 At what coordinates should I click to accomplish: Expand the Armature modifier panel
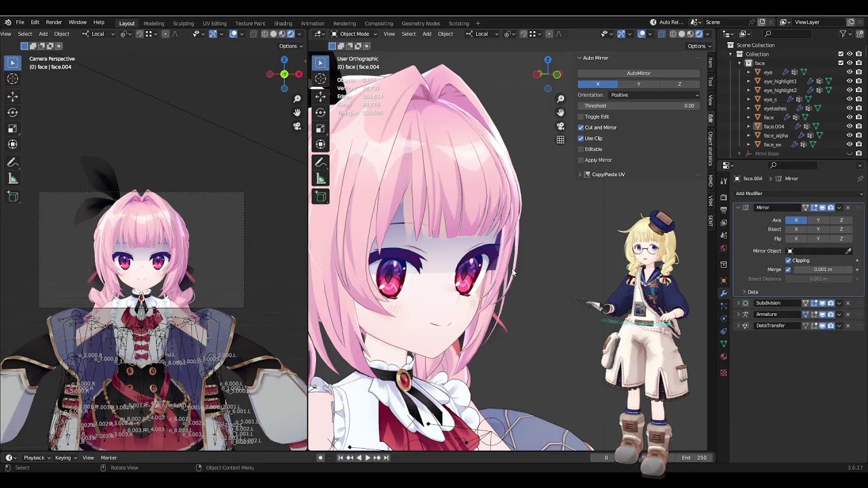(738, 314)
